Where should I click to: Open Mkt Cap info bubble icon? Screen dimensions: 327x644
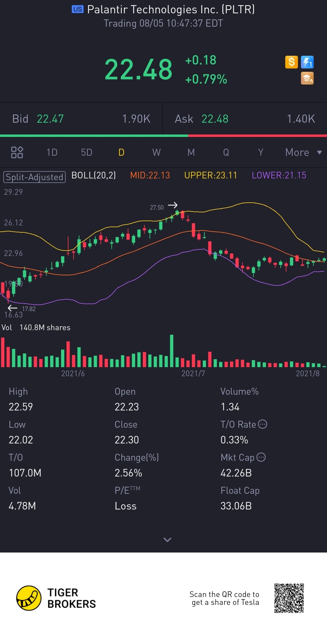pos(261,457)
